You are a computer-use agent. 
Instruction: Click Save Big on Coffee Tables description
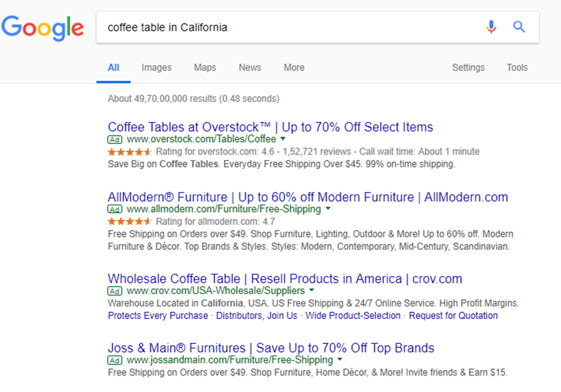point(282,164)
